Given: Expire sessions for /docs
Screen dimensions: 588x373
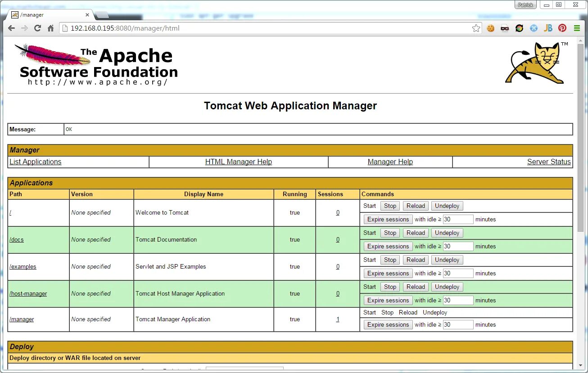Looking at the screenshot, I should click(x=388, y=247).
